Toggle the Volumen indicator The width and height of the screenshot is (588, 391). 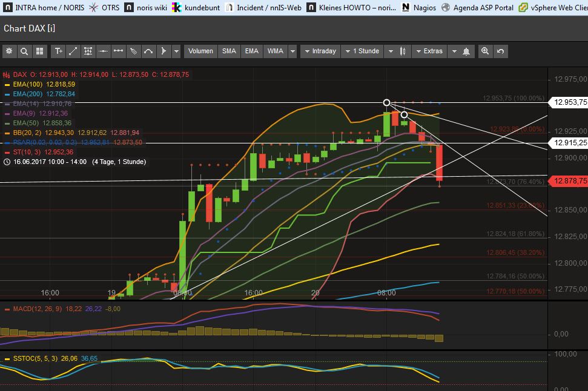click(200, 51)
